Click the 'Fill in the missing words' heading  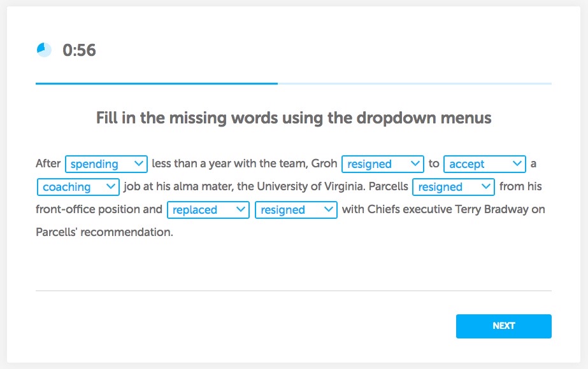pyautogui.click(x=294, y=118)
